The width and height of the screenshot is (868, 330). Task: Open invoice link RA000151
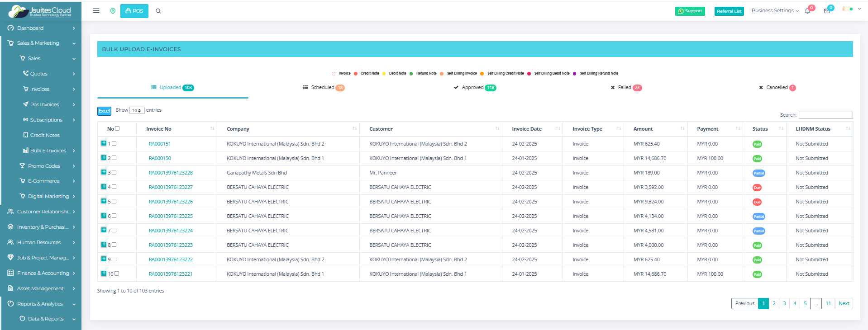[x=160, y=144]
